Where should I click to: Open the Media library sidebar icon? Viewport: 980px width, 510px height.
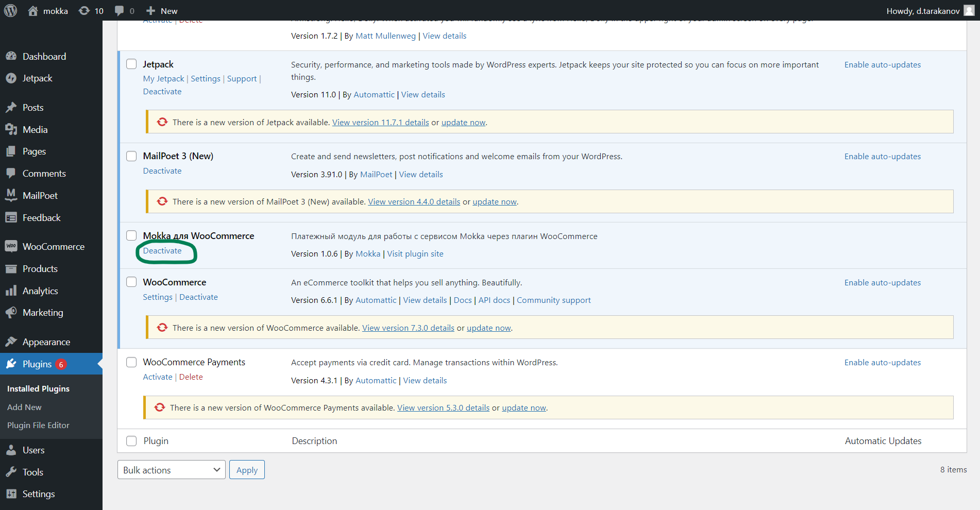pos(11,130)
